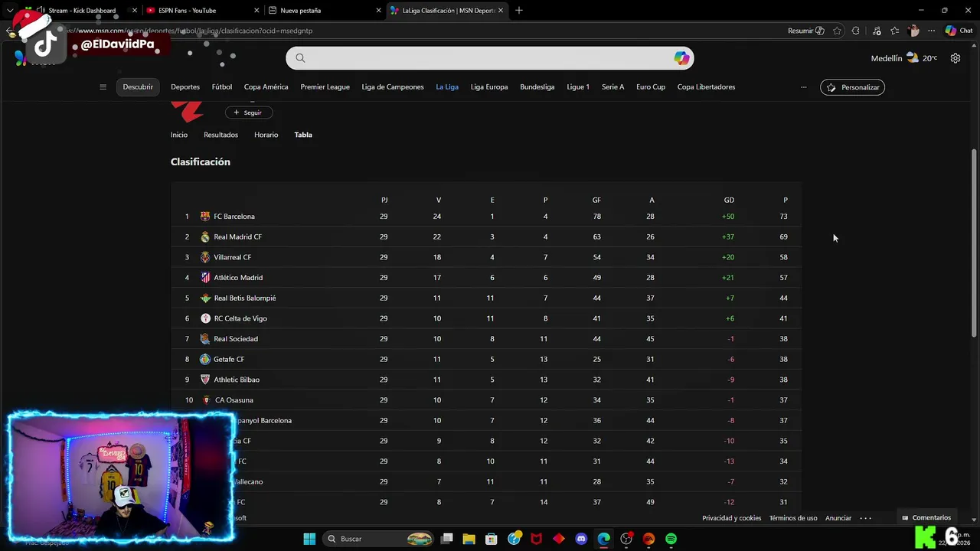Open the FC Barcelona team row
Viewport: 980px width, 551px height.
(x=486, y=217)
